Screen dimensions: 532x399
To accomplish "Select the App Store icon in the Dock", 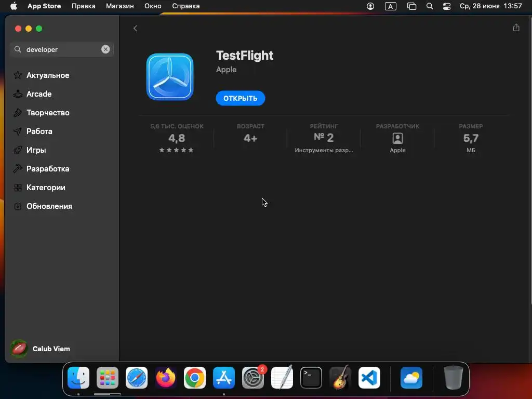I will click(224, 378).
